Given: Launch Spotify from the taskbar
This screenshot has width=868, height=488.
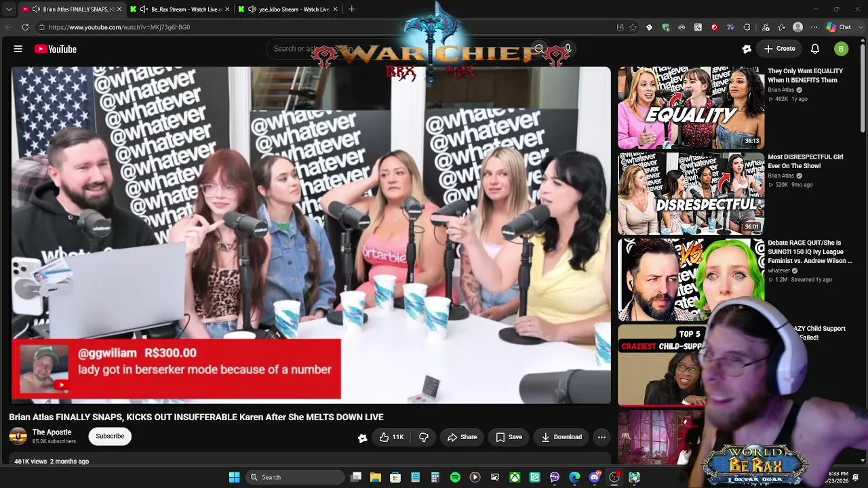Looking at the screenshot, I should click(455, 477).
